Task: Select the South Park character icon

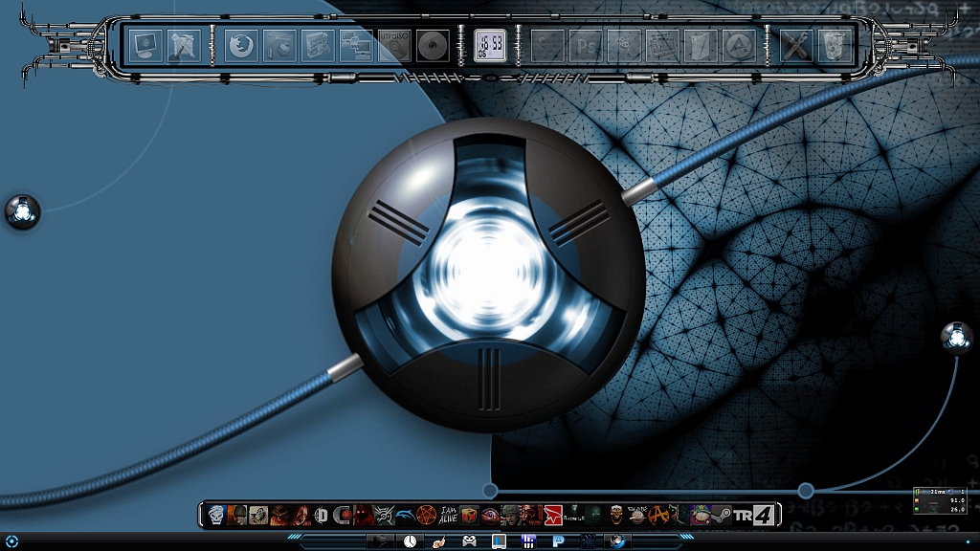Action: [x=700, y=517]
